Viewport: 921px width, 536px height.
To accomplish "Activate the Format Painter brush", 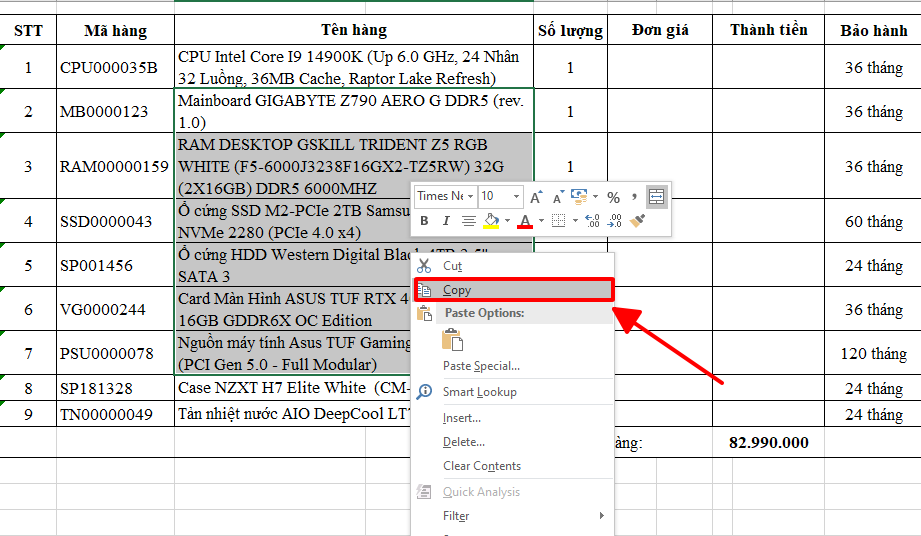I will [637, 221].
